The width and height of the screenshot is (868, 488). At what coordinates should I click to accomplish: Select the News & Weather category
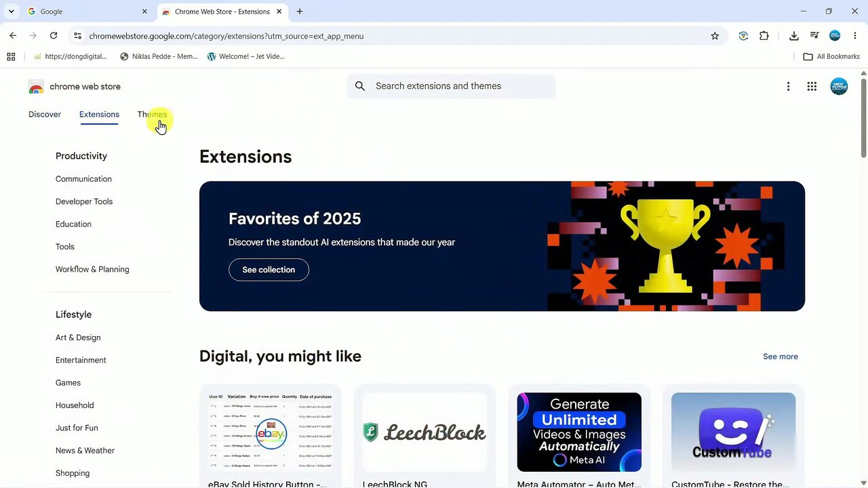point(85,451)
